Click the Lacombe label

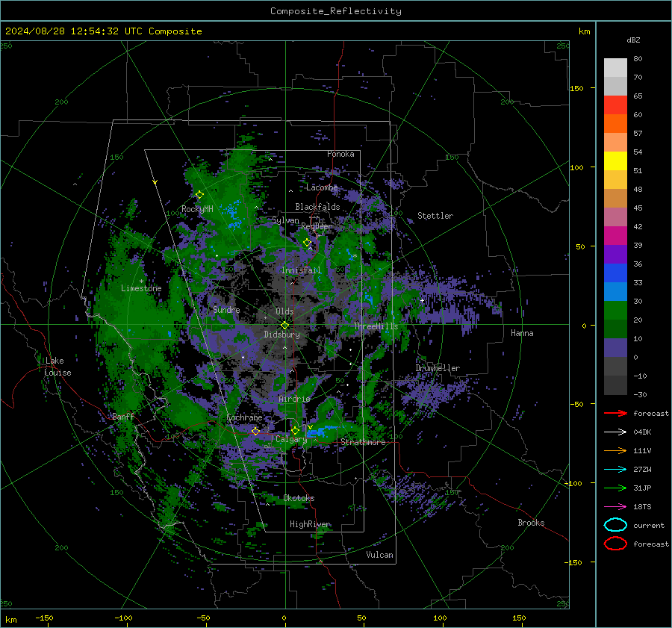(321, 187)
